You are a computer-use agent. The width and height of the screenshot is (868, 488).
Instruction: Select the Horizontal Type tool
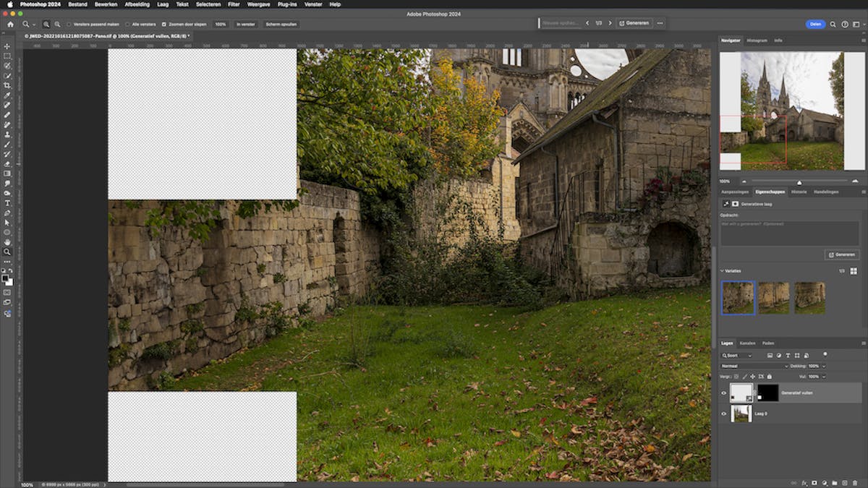pyautogui.click(x=7, y=202)
